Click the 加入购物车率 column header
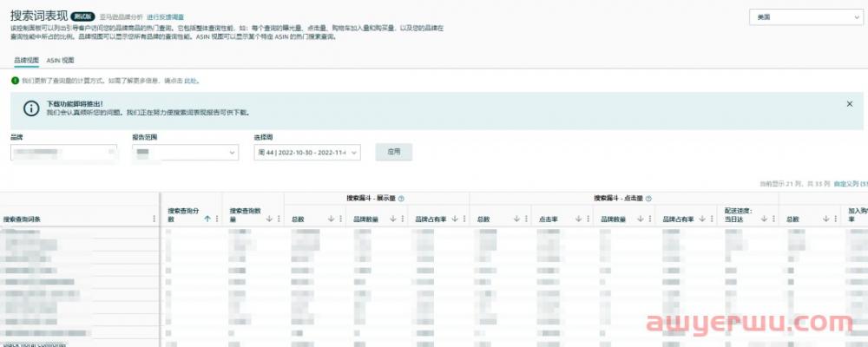Image resolution: width=868 pixels, height=347 pixels. pyautogui.click(x=858, y=215)
